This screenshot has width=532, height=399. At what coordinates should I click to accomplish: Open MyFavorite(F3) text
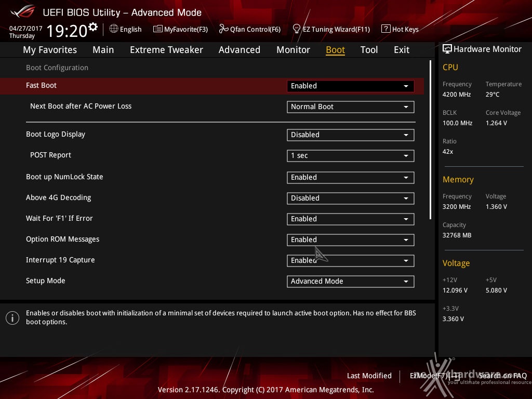186,29
